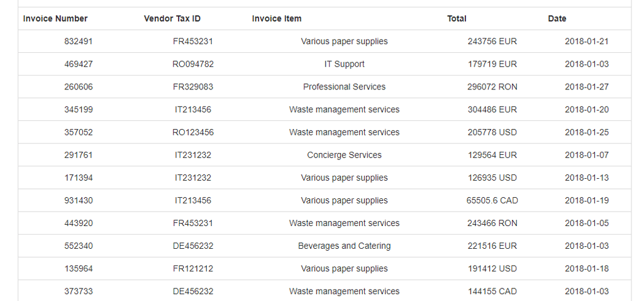Select vendor tax ID RO094782

point(193,64)
